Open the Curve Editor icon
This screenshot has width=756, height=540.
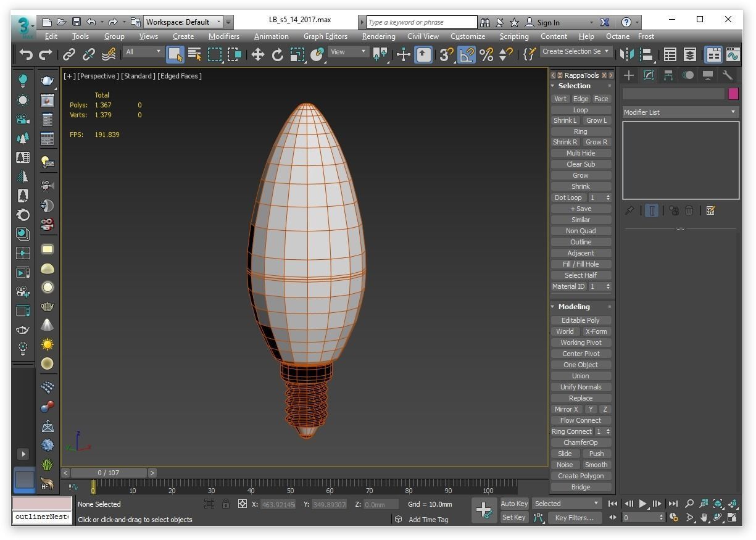point(733,54)
